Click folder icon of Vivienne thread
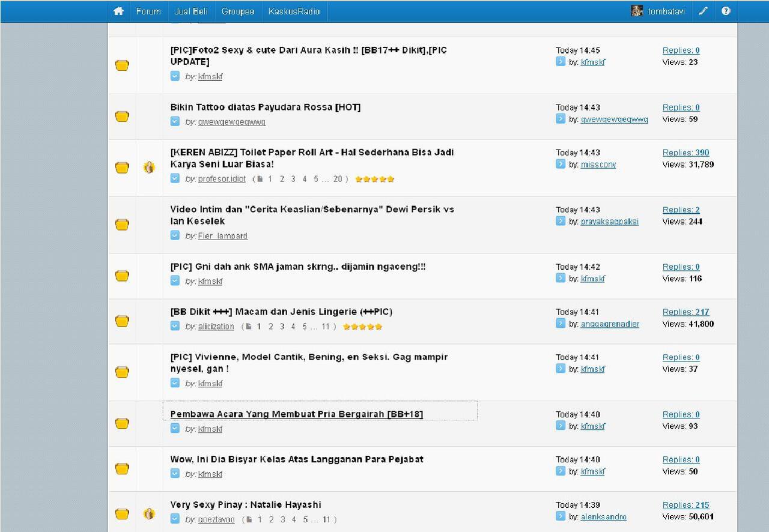The width and height of the screenshot is (769, 532). pyautogui.click(x=122, y=372)
